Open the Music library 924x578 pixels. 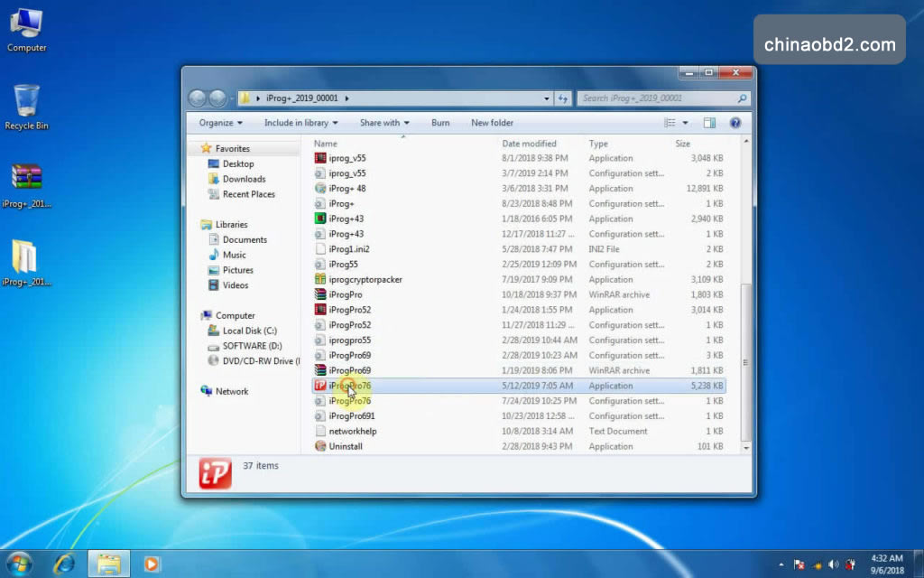click(234, 255)
